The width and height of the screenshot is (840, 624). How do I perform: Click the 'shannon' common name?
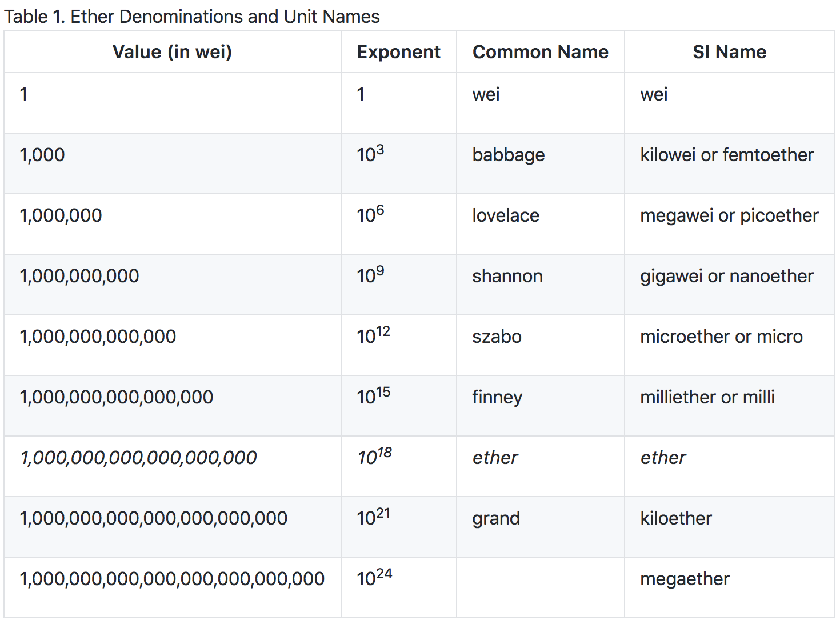pyautogui.click(x=507, y=276)
